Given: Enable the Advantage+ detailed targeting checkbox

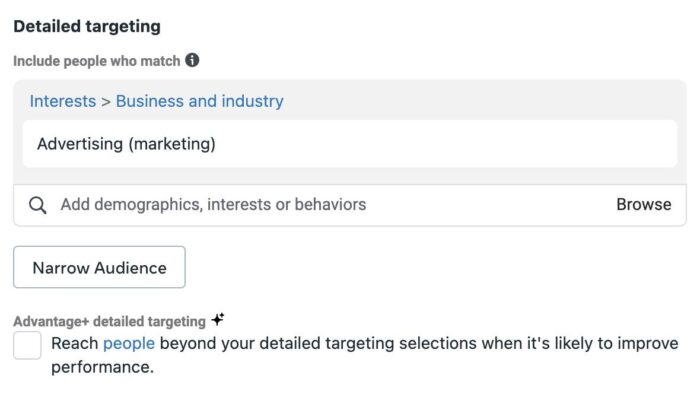Looking at the screenshot, I should (x=27, y=345).
